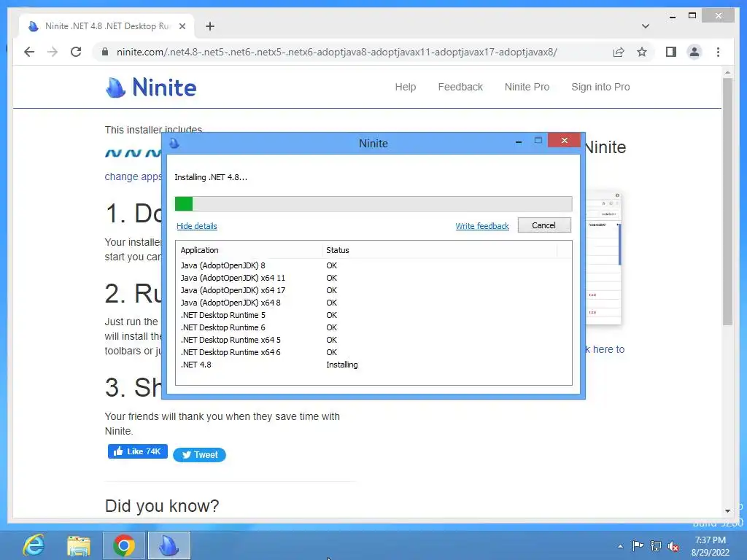Image resolution: width=747 pixels, height=560 pixels.
Task: Open the Chrome profile avatar
Action: click(x=694, y=52)
